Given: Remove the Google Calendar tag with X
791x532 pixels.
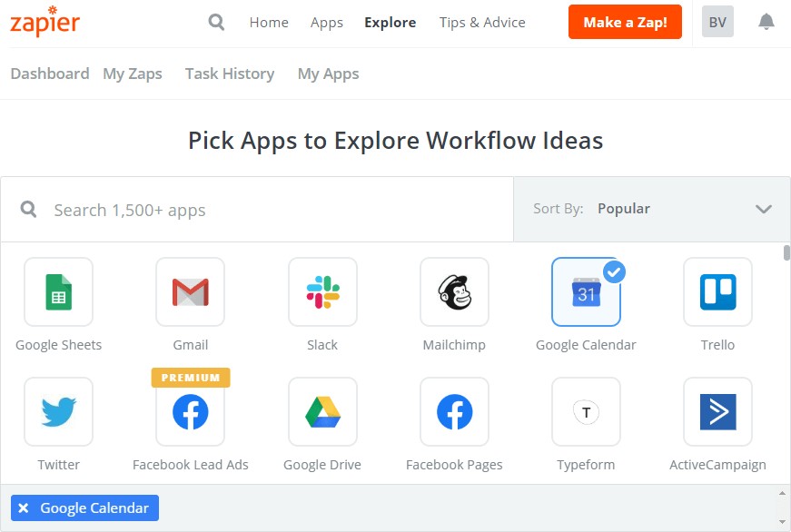Looking at the screenshot, I should point(24,507).
